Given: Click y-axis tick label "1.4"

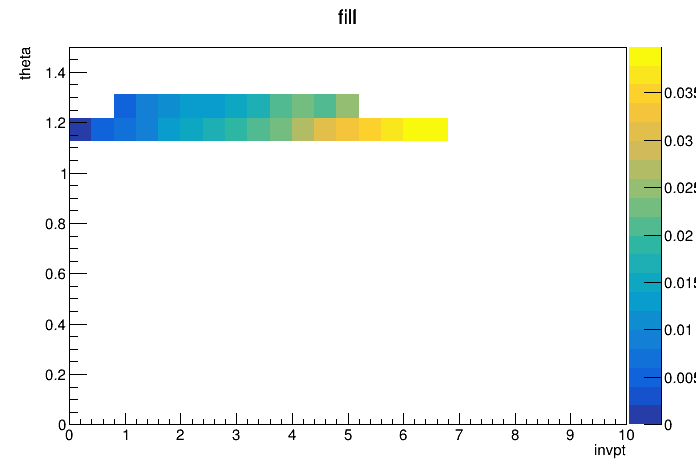Looking at the screenshot, I should 55,73.
